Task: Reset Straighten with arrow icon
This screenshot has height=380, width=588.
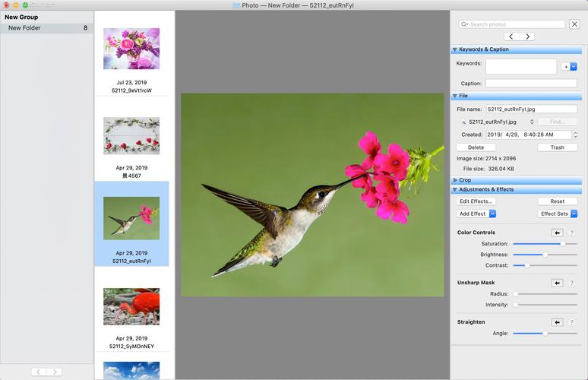Action: [x=558, y=322]
